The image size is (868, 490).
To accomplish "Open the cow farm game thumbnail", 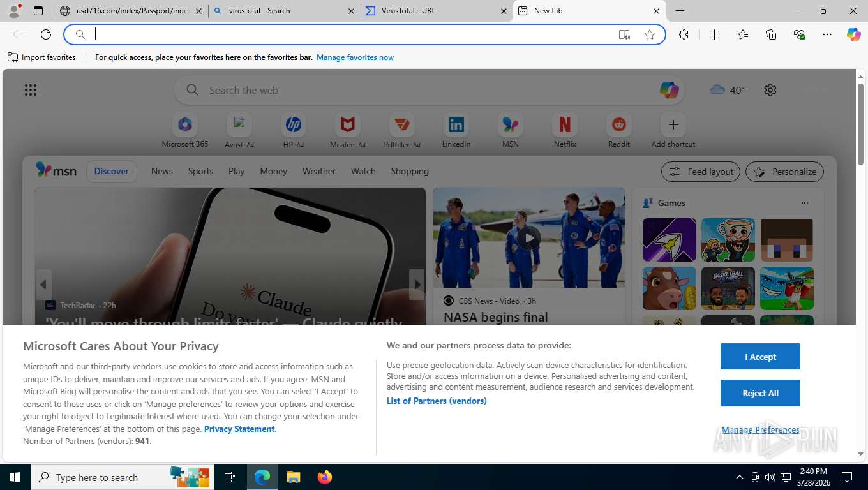I will (670, 288).
